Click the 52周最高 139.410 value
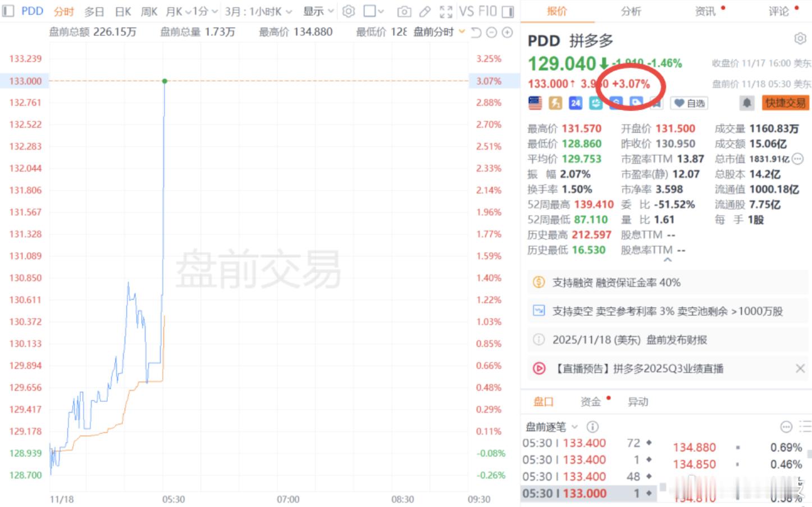The width and height of the screenshot is (812, 507). click(594, 205)
